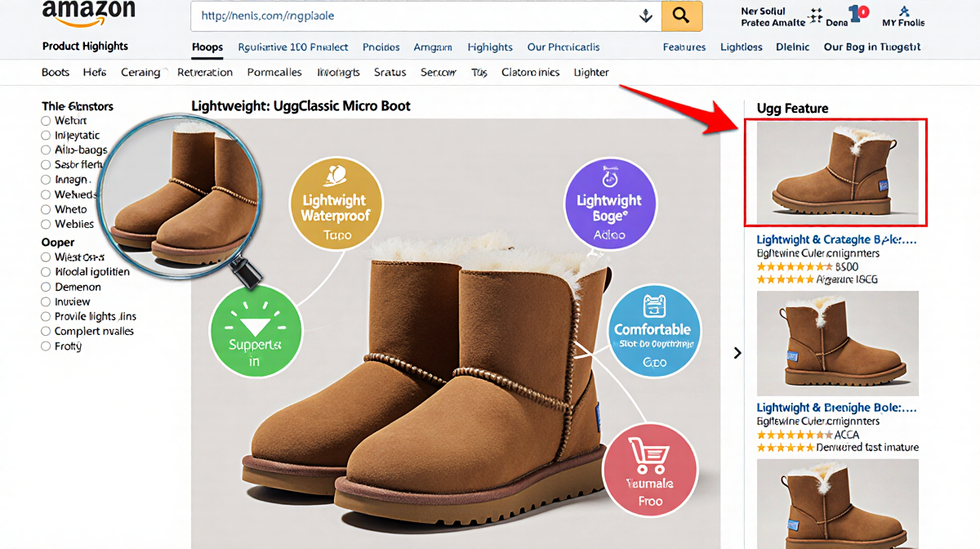Select Boots in the category menu
Screen dimensions: 980x549
55,72
